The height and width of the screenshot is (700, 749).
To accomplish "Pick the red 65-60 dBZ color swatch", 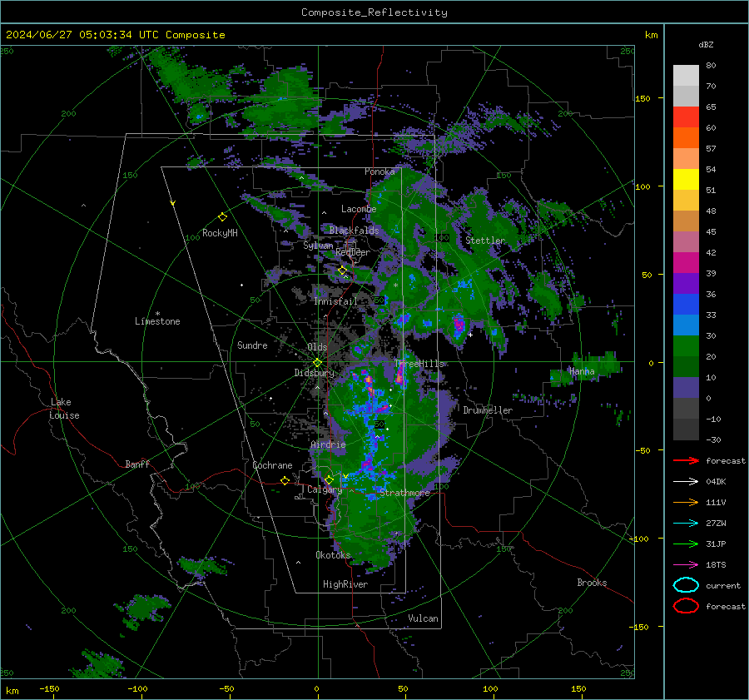I will tap(686, 117).
